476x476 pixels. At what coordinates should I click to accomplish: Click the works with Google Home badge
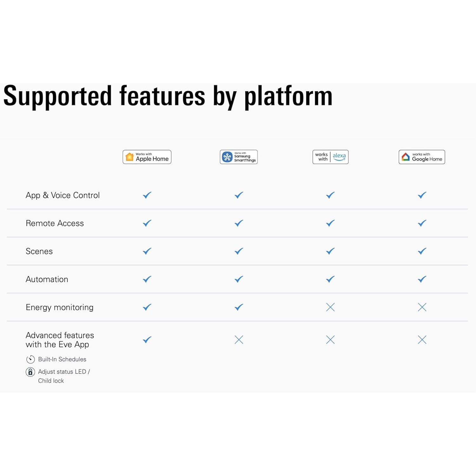[x=422, y=157]
